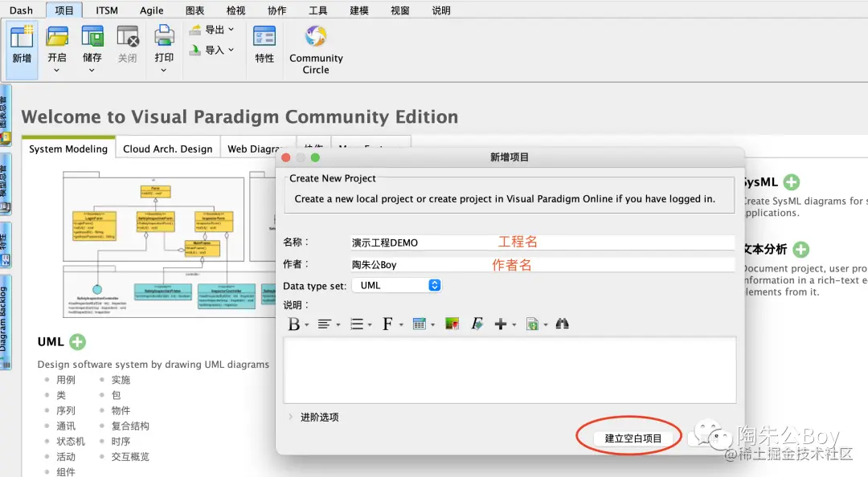Screen dimensions: 868x477
Task: Click the 作者 author field
Action: point(542,264)
